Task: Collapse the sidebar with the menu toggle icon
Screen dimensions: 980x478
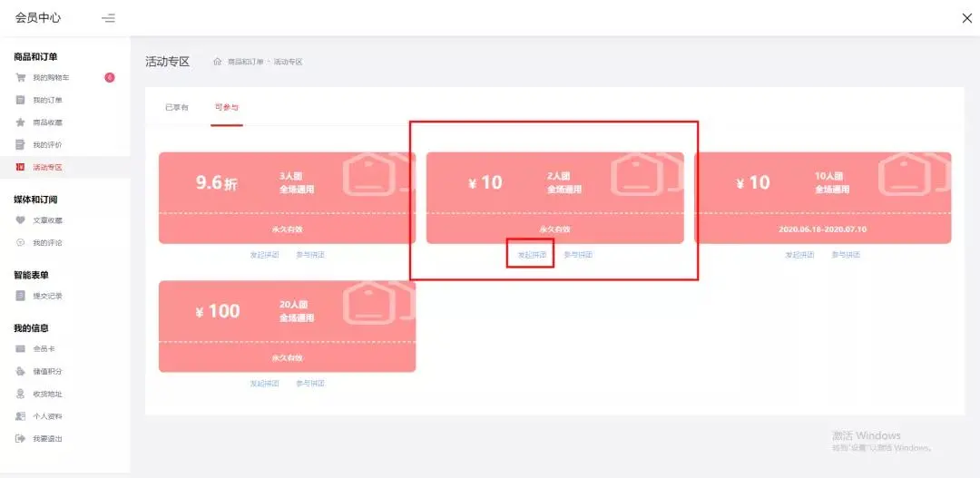Action: [108, 18]
